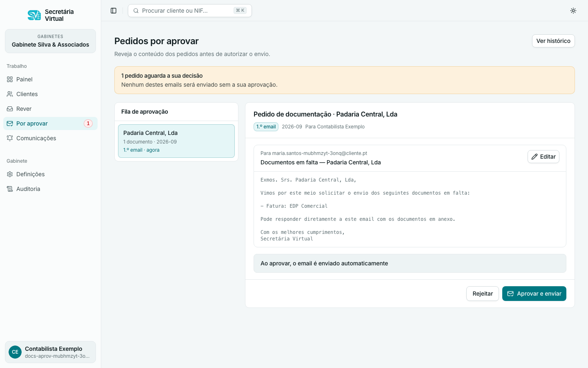588x368 pixels.
Task: Click the pencil icon in Editar
Action: pos(535,157)
